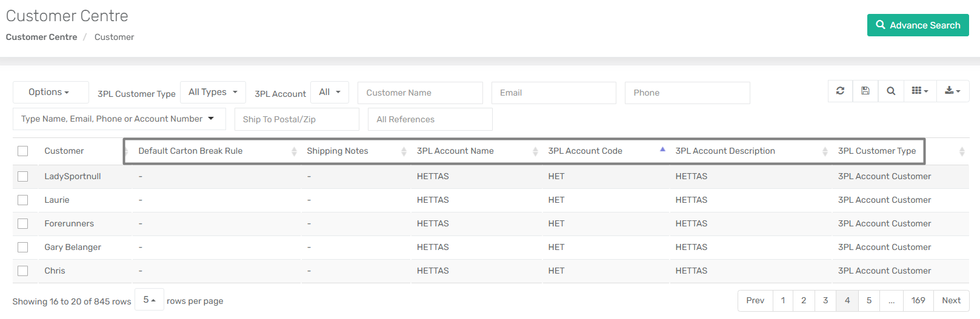Open the column visibility grid icon

(920, 91)
